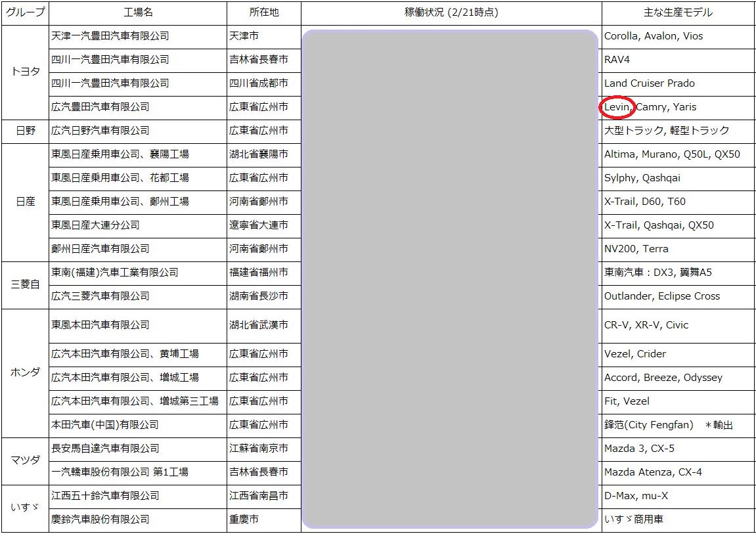Click the 鋒范(City Fengfan) ＊輸出 cell
This screenshot has width=756, height=534.
[678, 425]
